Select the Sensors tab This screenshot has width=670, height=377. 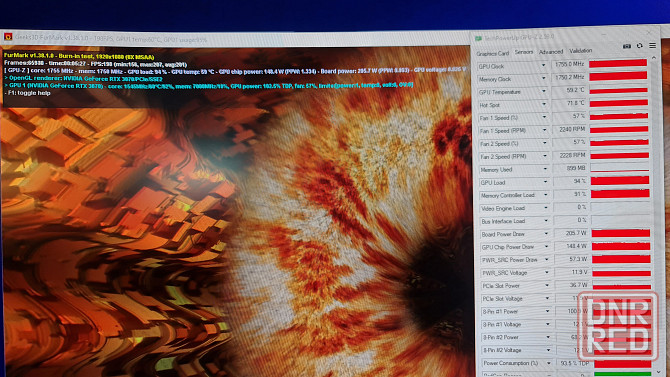pos(523,52)
